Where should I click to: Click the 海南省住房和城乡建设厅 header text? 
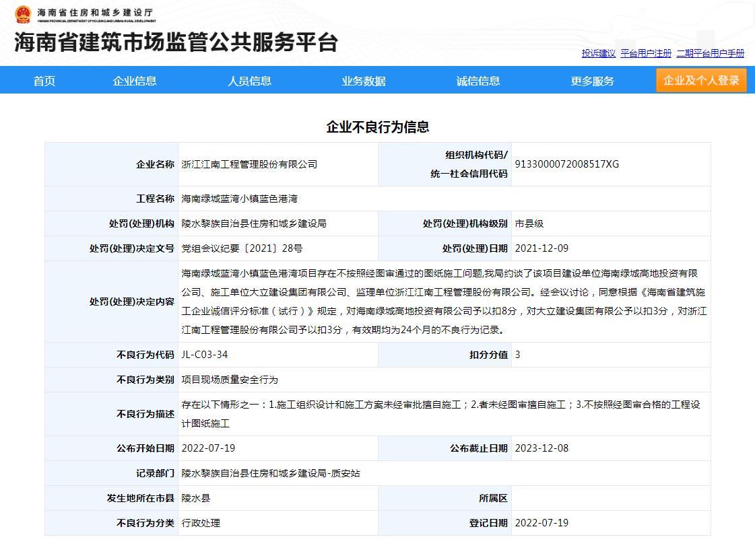pos(96,13)
